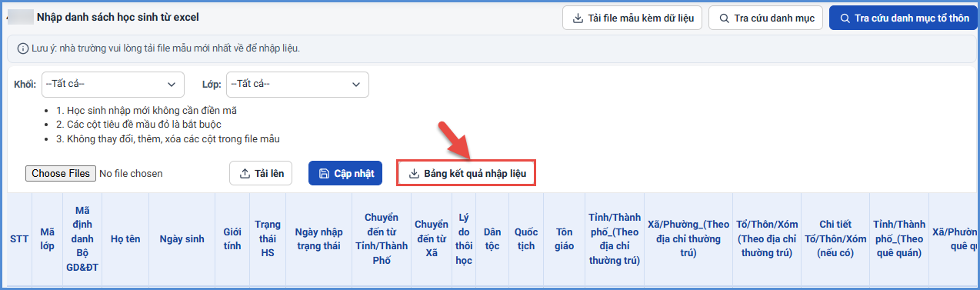Image resolution: width=980 pixels, height=290 pixels.
Task: Click the info icon beside Lưu ý note
Action: [22, 48]
